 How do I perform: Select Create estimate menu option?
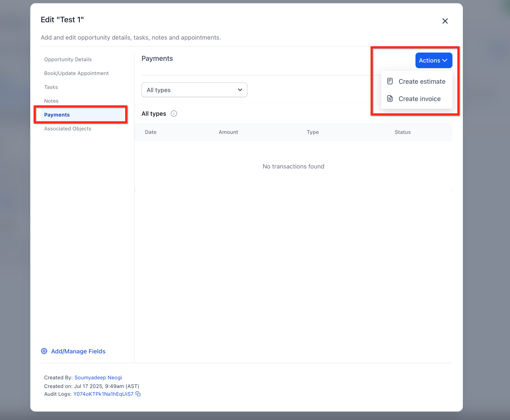[x=422, y=82]
